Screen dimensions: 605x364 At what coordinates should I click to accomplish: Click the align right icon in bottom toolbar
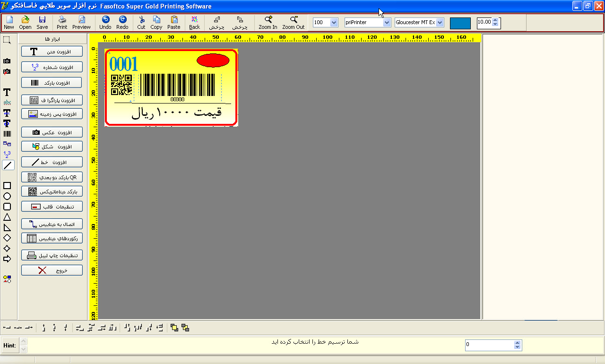click(29, 327)
